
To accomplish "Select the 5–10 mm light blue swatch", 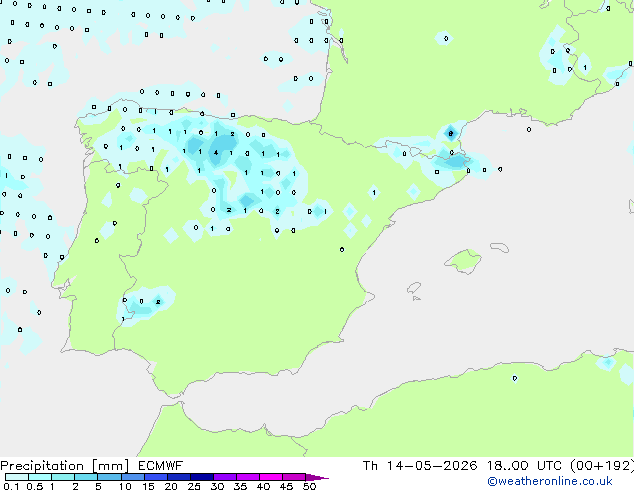I will [x=109, y=477].
